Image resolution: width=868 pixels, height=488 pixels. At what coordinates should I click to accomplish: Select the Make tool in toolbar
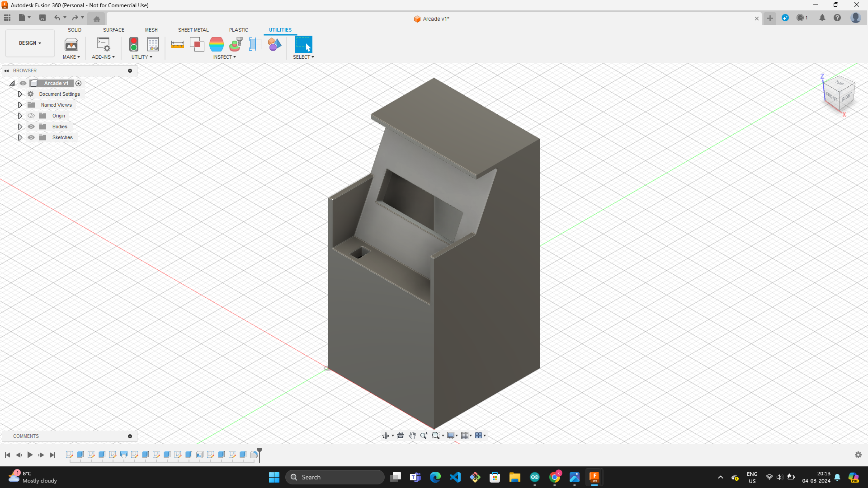click(x=71, y=47)
